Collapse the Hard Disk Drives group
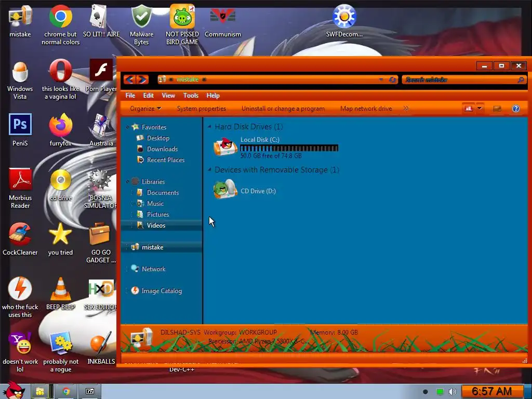532x399 pixels. coord(209,127)
